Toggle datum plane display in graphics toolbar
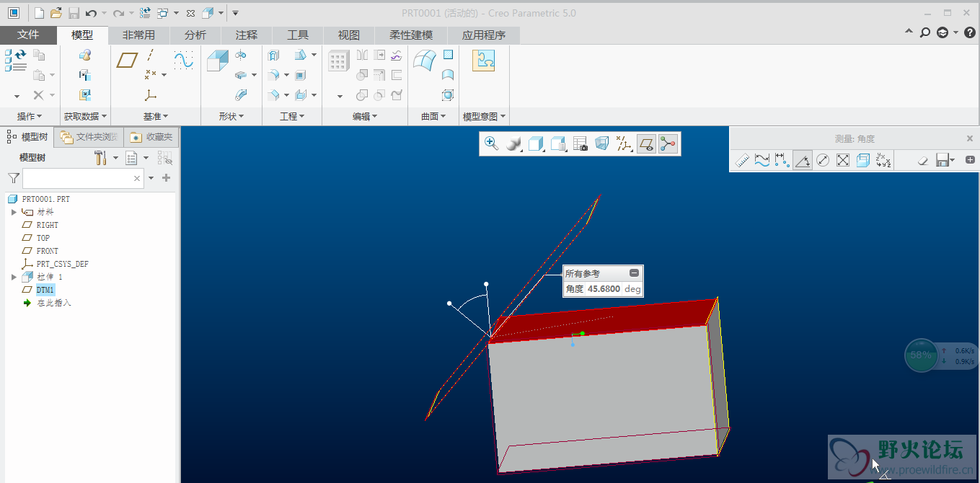The height and width of the screenshot is (483, 980). [646, 143]
